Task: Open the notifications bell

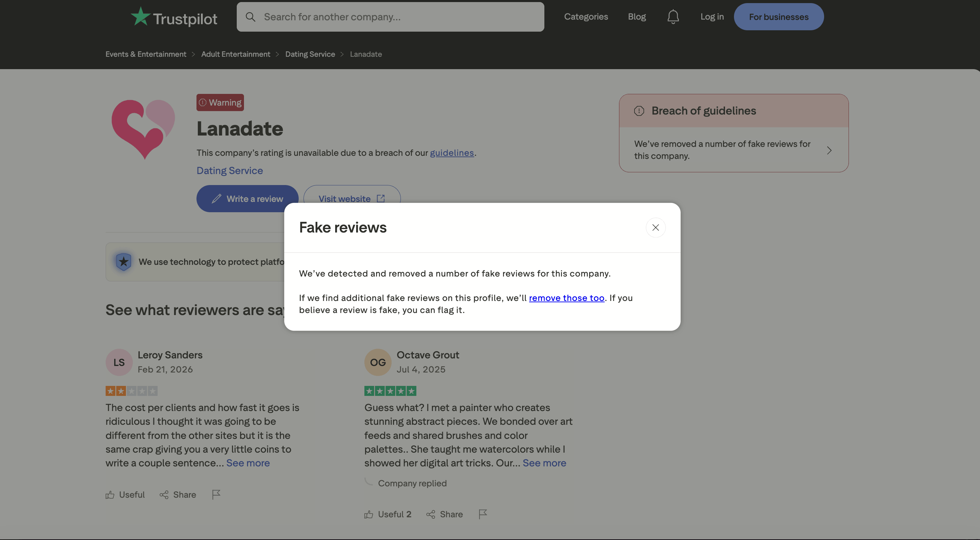Action: pos(673,17)
